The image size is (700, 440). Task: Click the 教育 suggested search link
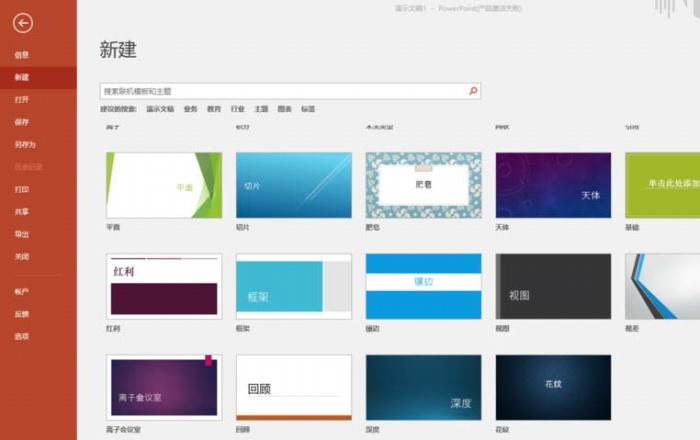[x=214, y=109]
